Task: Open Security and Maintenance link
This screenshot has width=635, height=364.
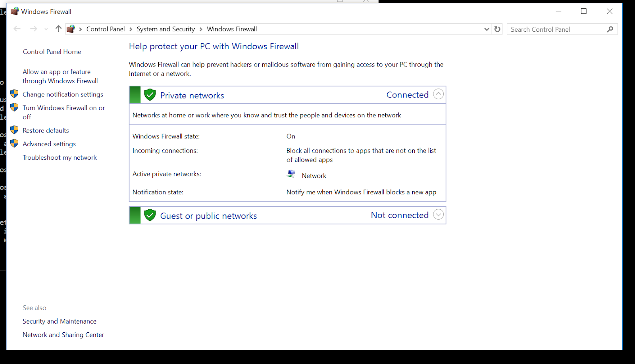Action: 60,321
